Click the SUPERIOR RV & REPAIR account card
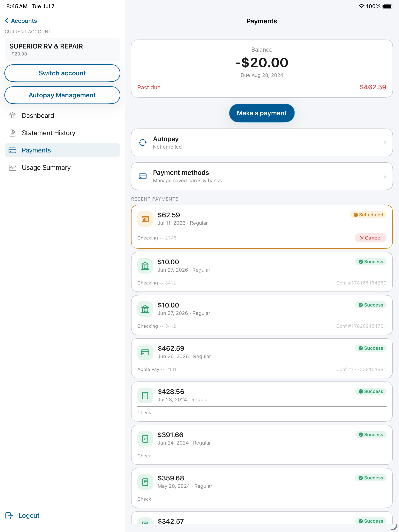The width and height of the screenshot is (399, 532). (x=62, y=49)
